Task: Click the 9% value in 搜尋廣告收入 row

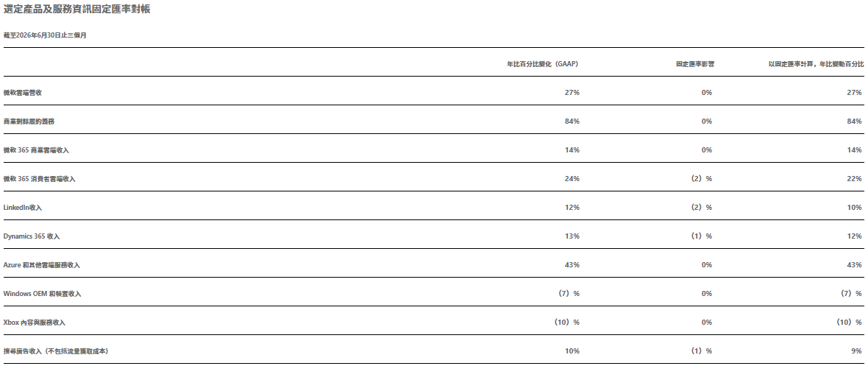Action: pos(857,351)
